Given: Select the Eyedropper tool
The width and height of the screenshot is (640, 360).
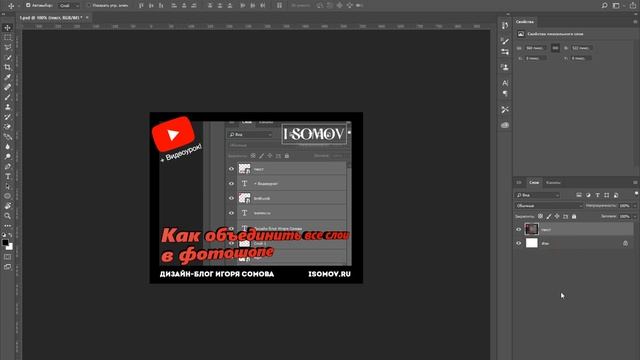Looking at the screenshot, I should click(7, 77).
